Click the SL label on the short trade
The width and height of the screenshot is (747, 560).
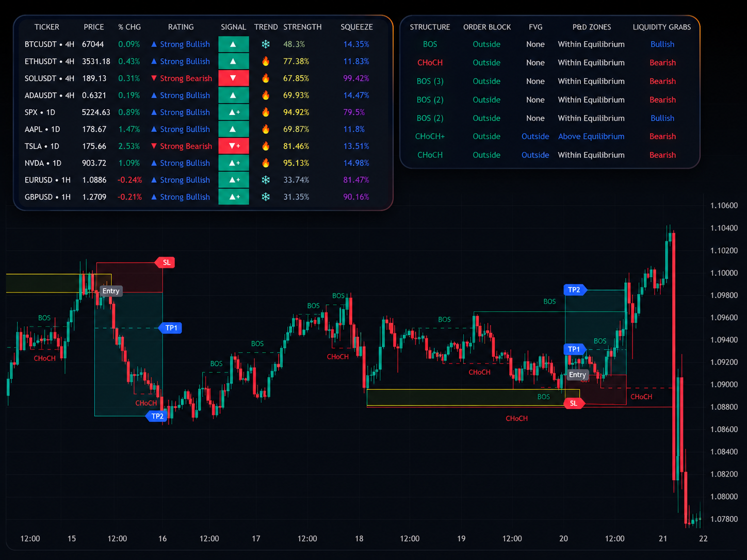pos(166,262)
